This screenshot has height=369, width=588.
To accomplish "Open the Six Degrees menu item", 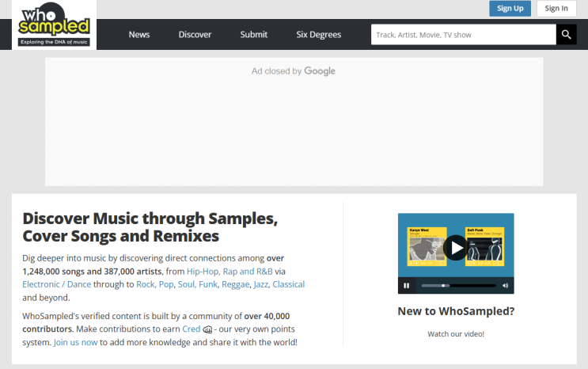I will (319, 35).
